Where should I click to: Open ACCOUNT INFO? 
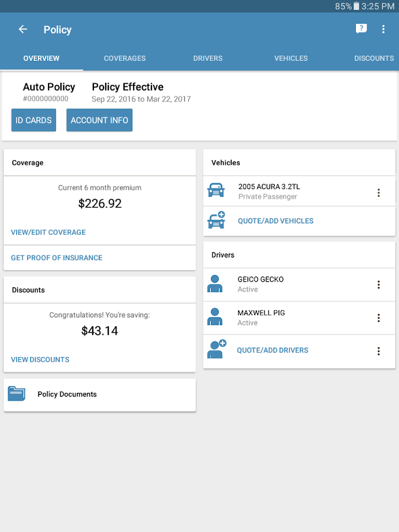click(99, 120)
